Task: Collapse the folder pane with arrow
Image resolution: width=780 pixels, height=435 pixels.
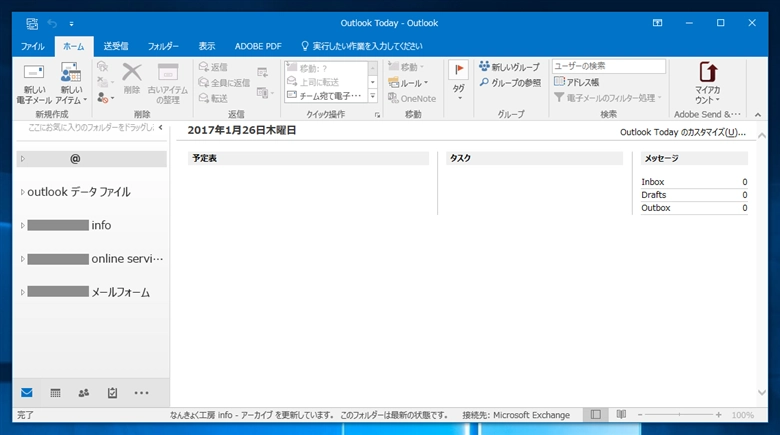Action: point(161,127)
